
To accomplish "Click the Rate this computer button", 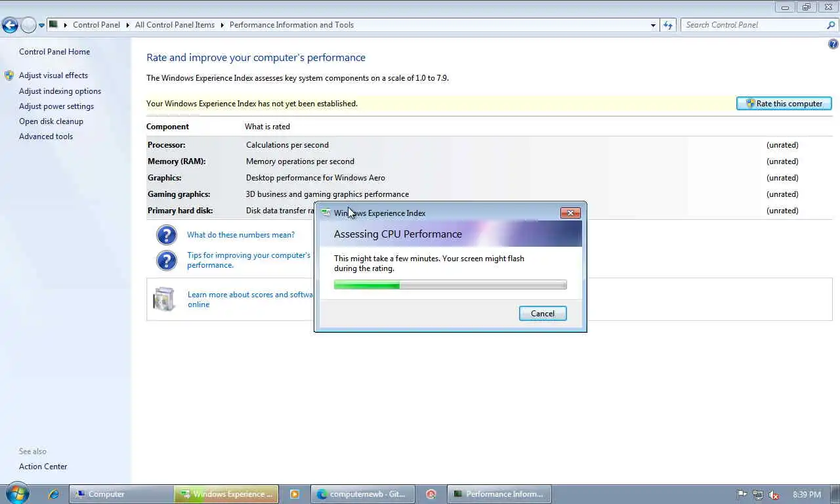I will click(784, 104).
